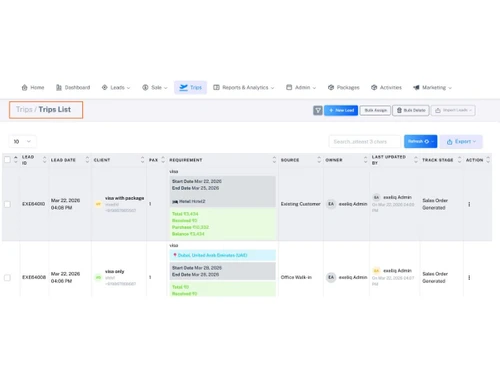Image resolution: width=500 pixels, height=375 pixels.
Task: Click lead ID EXE64008
Action: click(34, 277)
